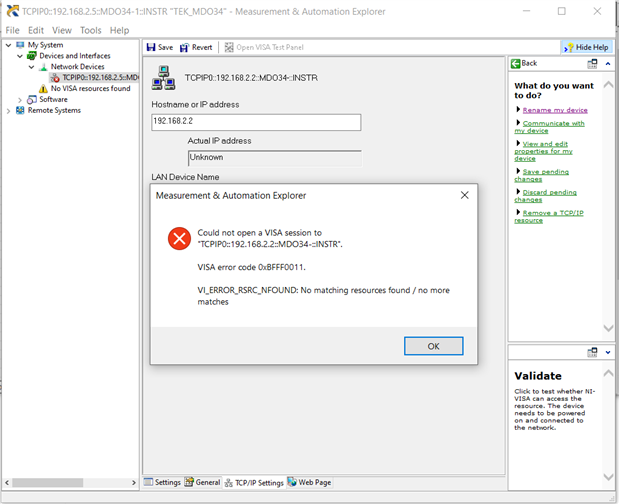The height and width of the screenshot is (504, 619).
Task: Open the Help menu
Action: coord(119,30)
